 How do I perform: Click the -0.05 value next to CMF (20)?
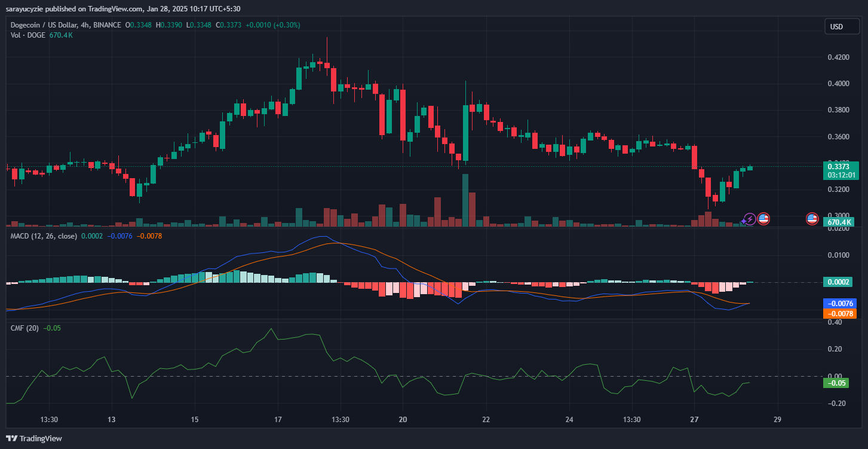53,328
